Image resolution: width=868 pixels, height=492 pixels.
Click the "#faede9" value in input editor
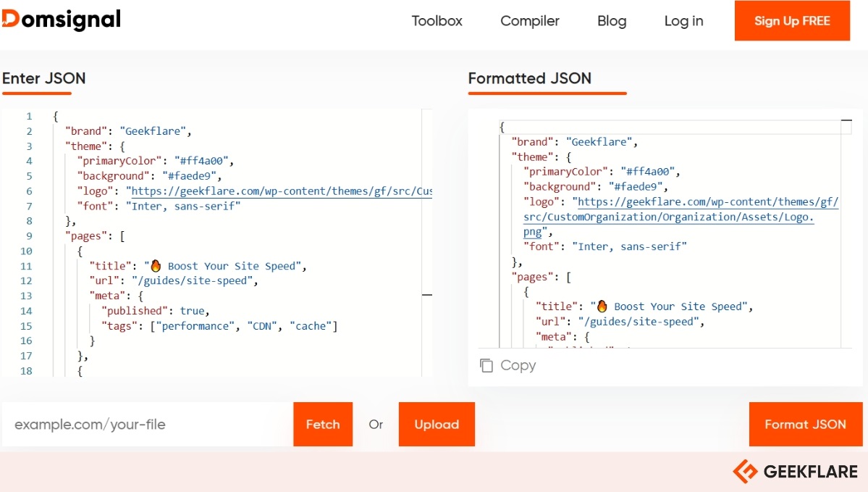(x=189, y=176)
